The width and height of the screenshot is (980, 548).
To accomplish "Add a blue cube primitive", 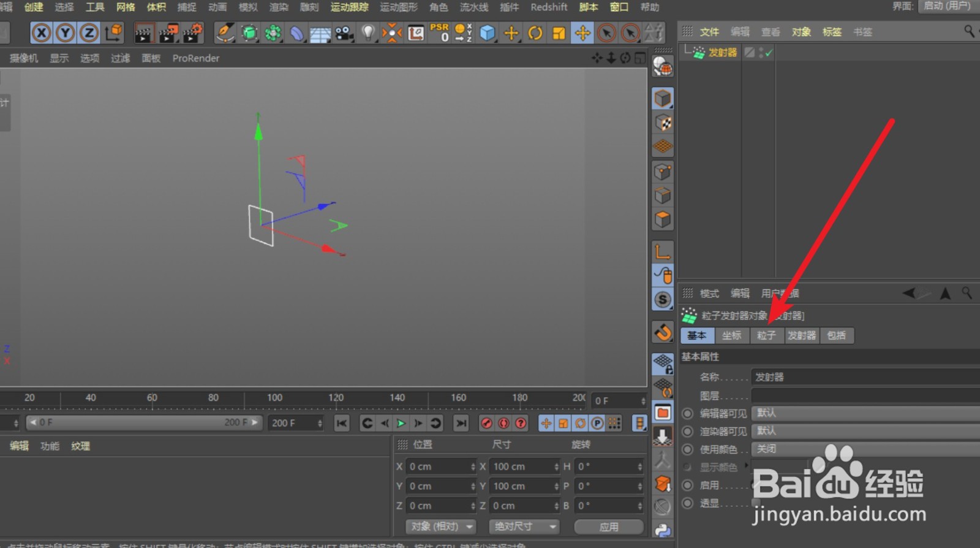I will [487, 32].
